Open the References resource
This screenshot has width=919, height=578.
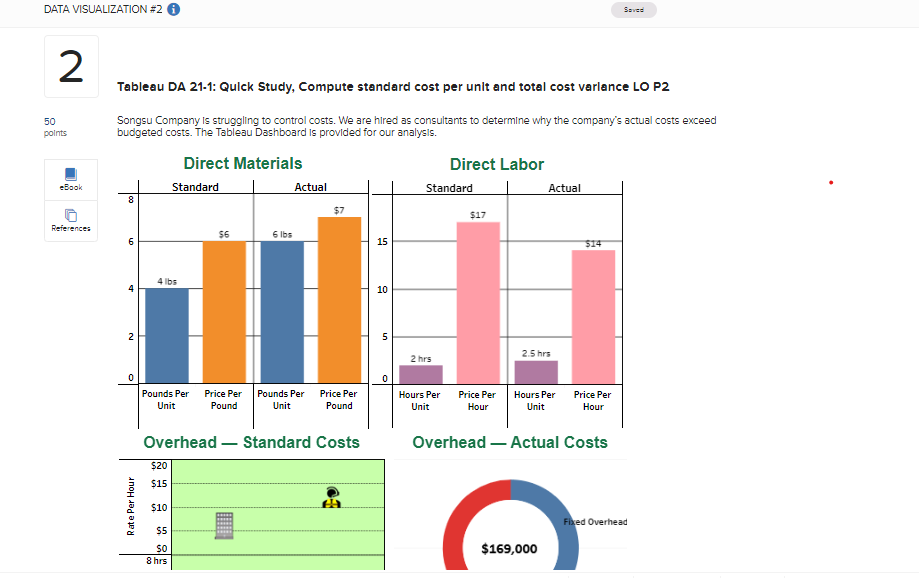point(71,221)
